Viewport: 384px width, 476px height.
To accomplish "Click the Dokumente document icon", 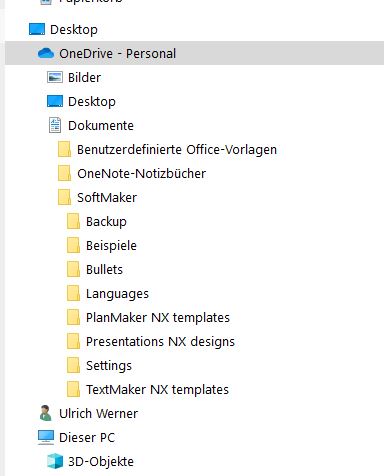I will tap(55, 125).
